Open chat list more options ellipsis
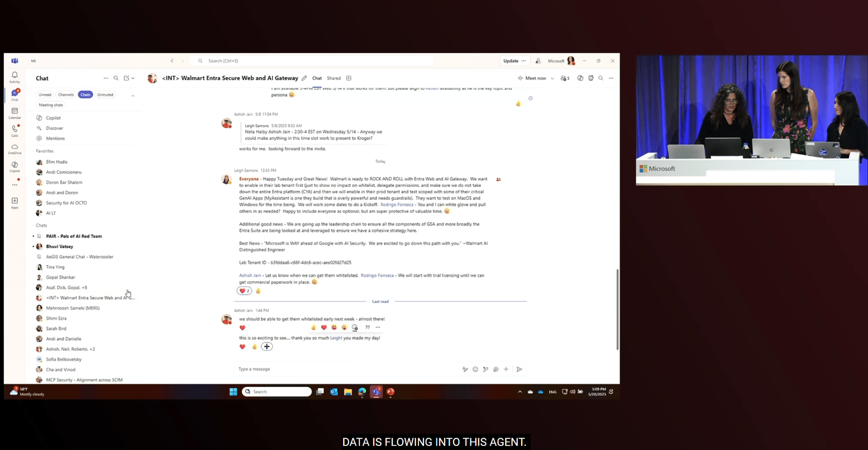 click(105, 78)
